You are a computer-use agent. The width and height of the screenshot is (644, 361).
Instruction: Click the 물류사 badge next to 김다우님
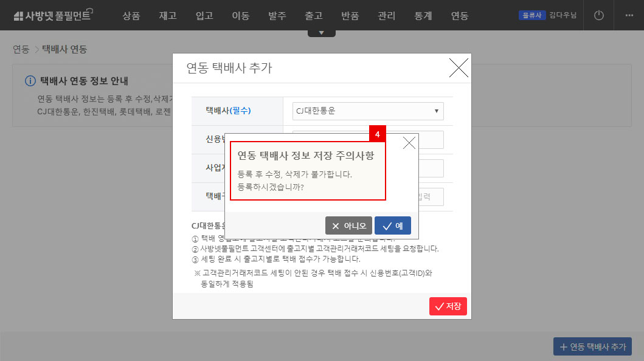[532, 15]
